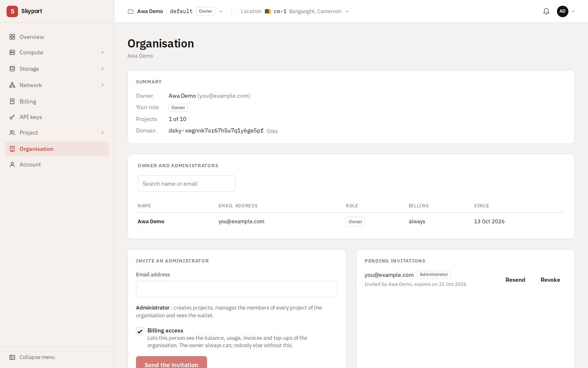Click the Awa Demo name in the table

coord(151,222)
